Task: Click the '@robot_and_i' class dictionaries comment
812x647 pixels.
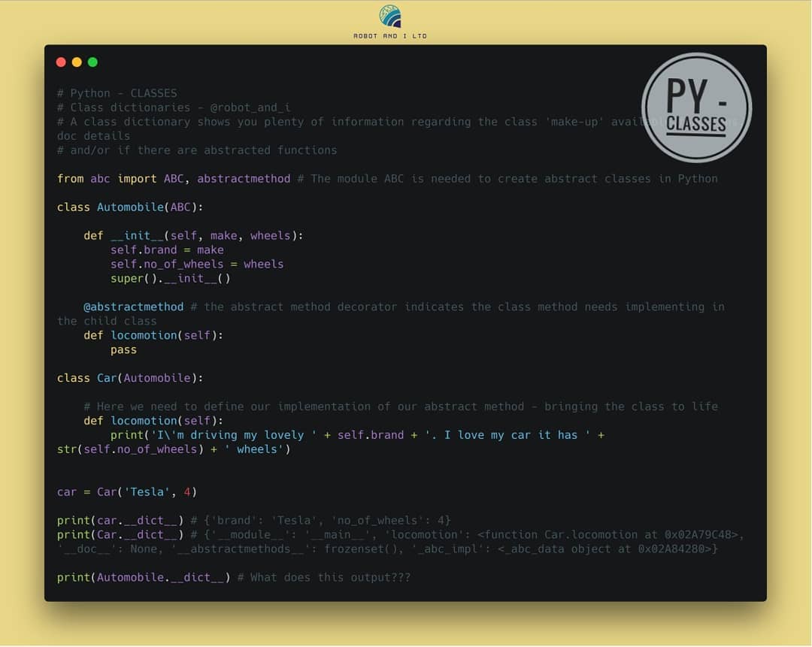Action: tap(174, 107)
